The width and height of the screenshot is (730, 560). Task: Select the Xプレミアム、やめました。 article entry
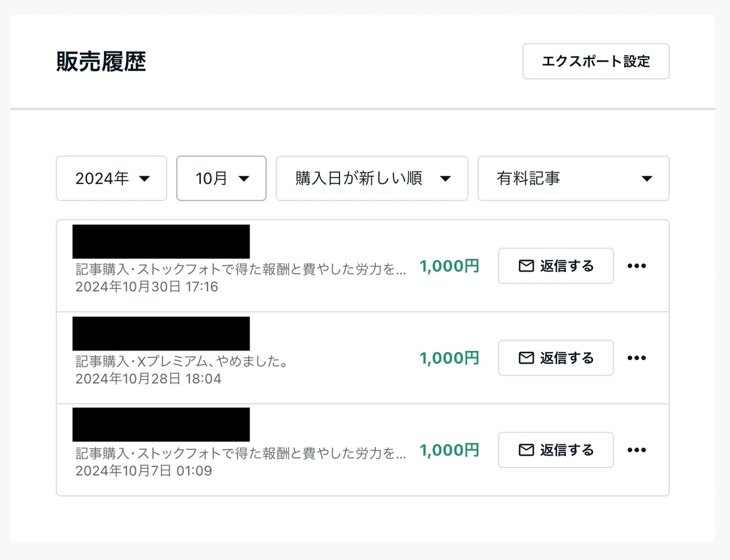pos(181,362)
